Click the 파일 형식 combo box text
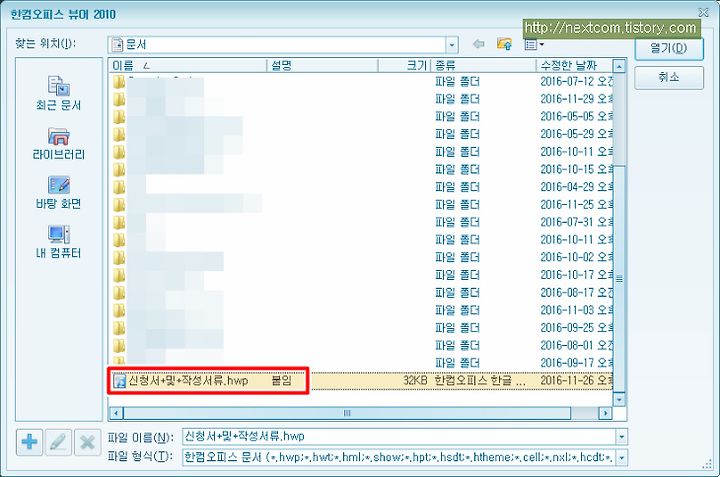Image resolution: width=720 pixels, height=477 pixels. (x=399, y=457)
